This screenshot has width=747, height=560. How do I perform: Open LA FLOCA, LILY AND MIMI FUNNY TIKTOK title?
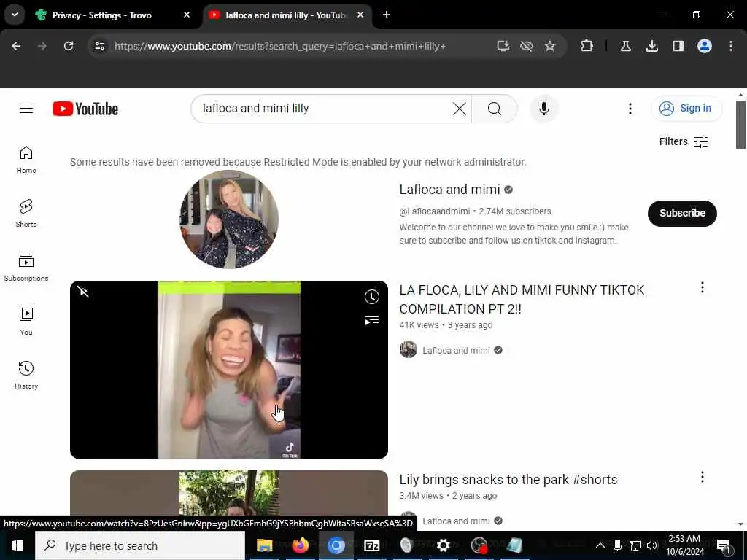pyautogui.click(x=522, y=299)
